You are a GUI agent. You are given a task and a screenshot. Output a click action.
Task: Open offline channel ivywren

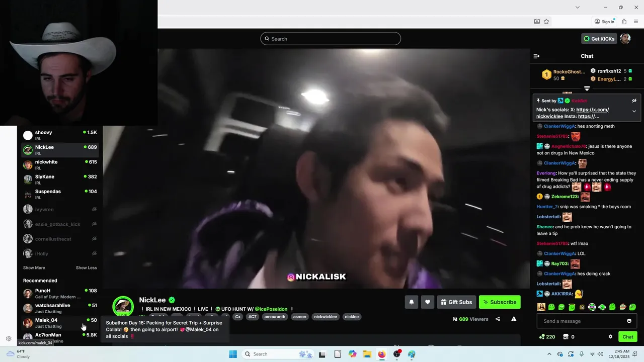point(59,209)
